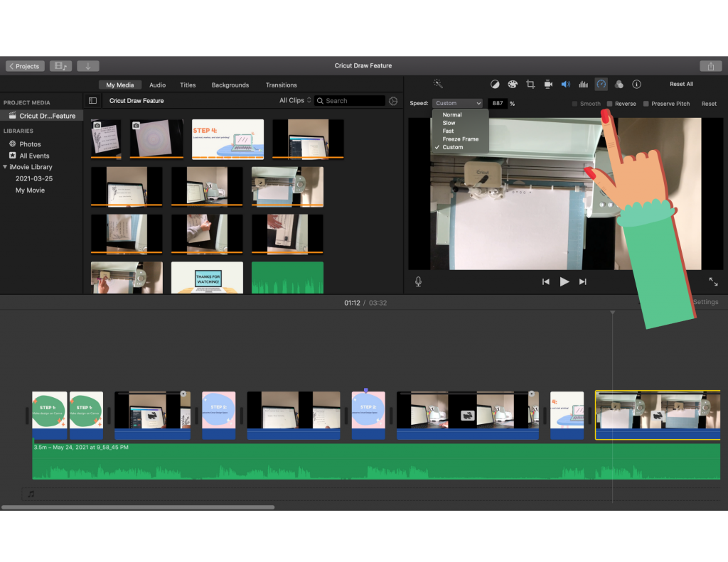This screenshot has width=728, height=562.
Task: Click the magic wand auto-enhance icon
Action: pos(438,84)
